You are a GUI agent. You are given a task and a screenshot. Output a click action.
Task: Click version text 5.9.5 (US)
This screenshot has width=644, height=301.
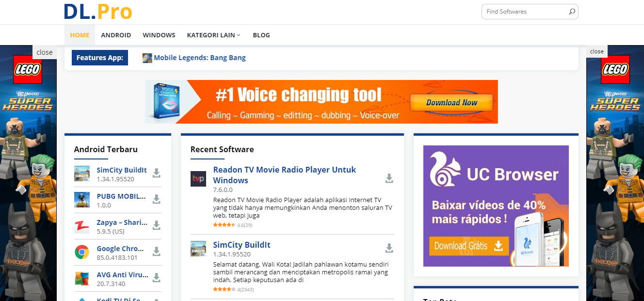[111, 231]
